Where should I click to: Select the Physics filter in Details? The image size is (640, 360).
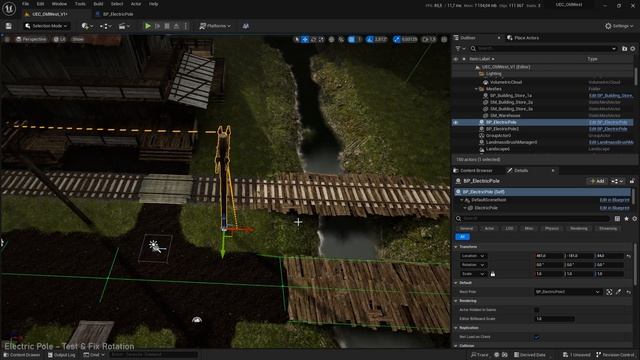pyautogui.click(x=551, y=229)
